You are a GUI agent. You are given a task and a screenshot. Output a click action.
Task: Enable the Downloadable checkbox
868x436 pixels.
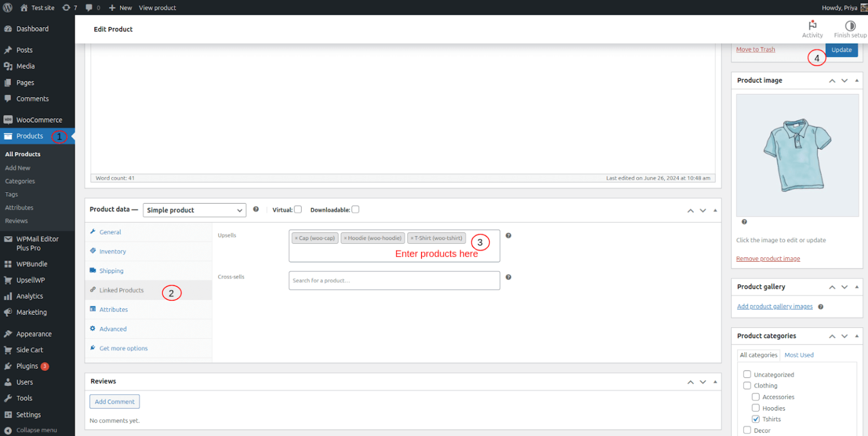tap(355, 209)
